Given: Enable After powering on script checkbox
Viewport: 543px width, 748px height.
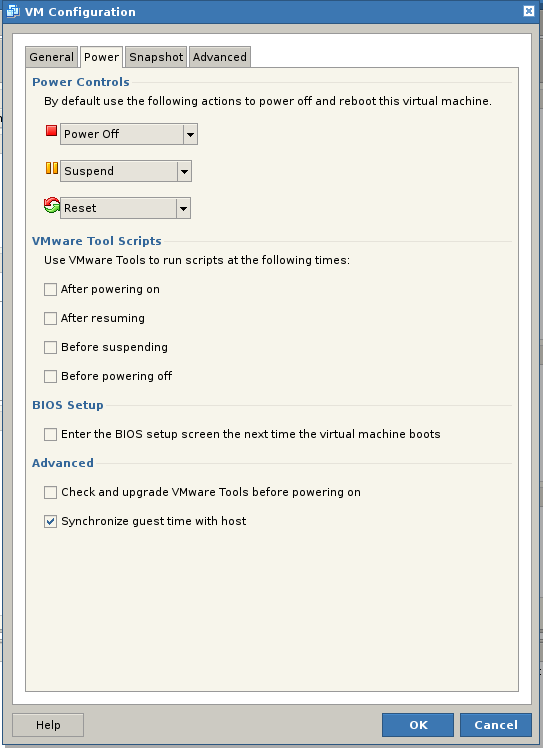Looking at the screenshot, I should [50, 290].
